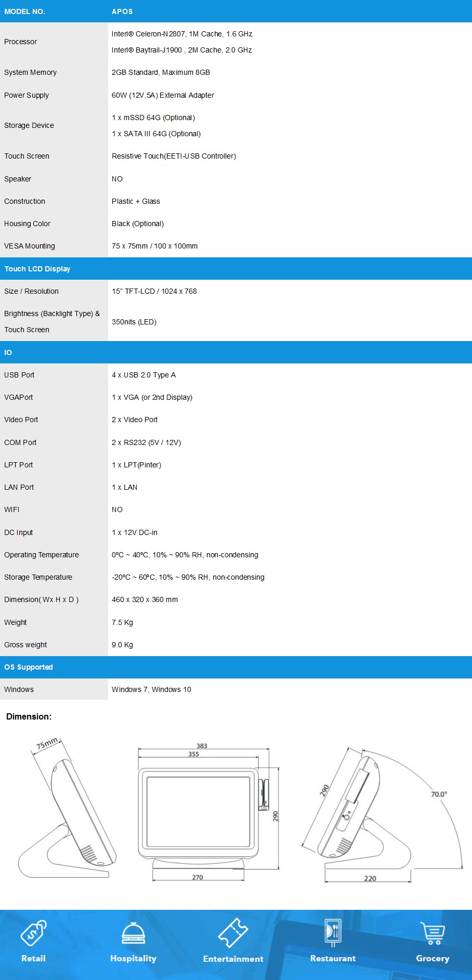472x980 pixels.
Task: Click the Touch LCD Display section header
Action: [37, 269]
